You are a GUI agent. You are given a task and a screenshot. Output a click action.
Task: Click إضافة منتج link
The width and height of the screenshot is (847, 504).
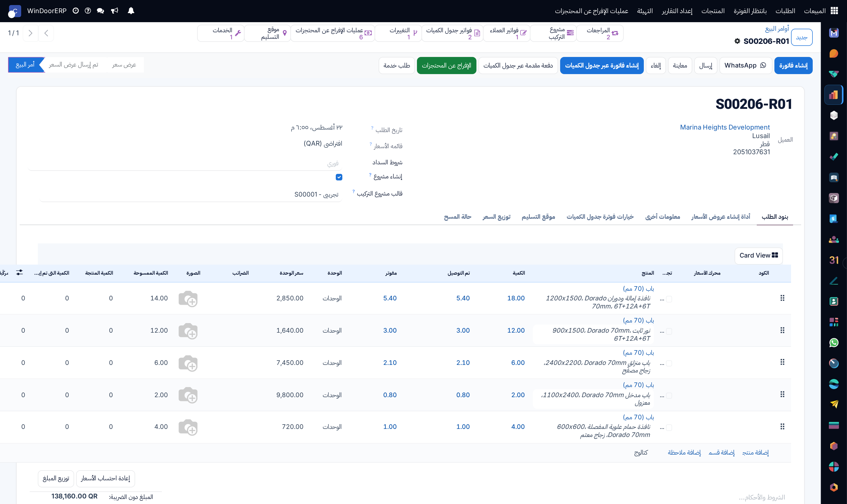[755, 453]
